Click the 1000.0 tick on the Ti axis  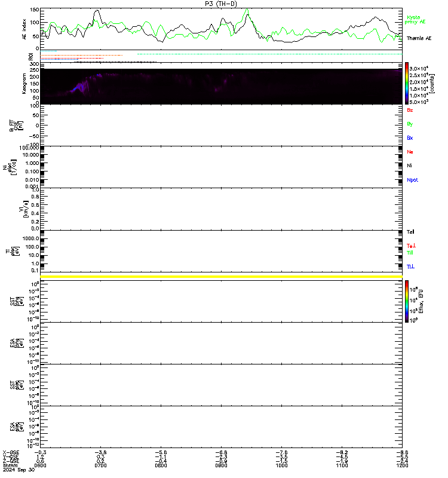click(31, 238)
